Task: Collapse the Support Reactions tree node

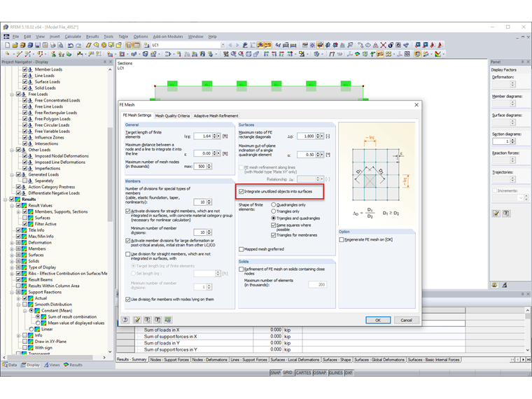Action: (12, 292)
